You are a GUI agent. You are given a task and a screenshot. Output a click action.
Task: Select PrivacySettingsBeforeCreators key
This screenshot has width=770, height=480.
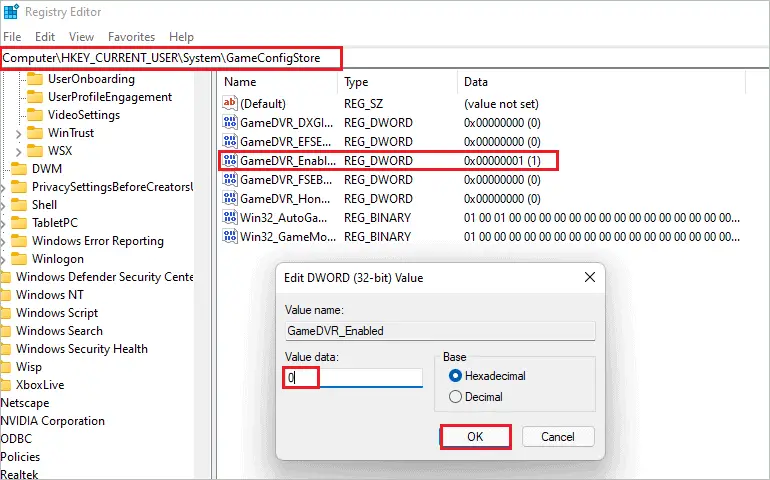[112, 187]
